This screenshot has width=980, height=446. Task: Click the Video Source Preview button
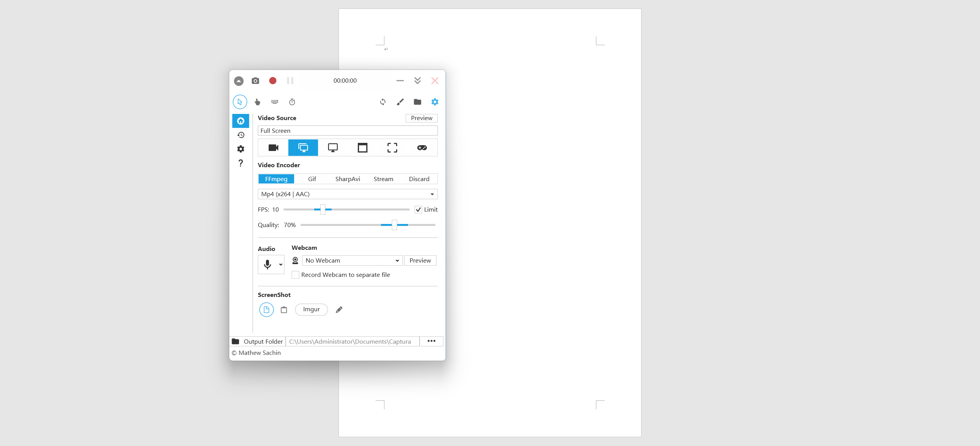[x=421, y=118]
